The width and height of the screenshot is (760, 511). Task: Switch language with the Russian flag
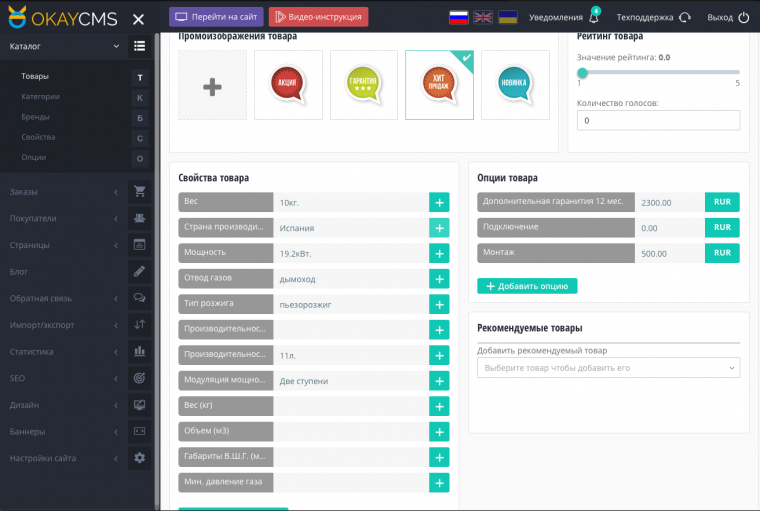(458, 18)
